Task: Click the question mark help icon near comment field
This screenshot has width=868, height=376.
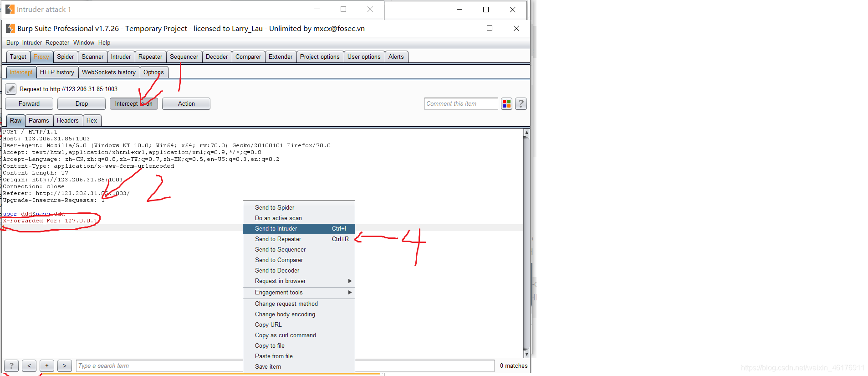Action: (521, 104)
